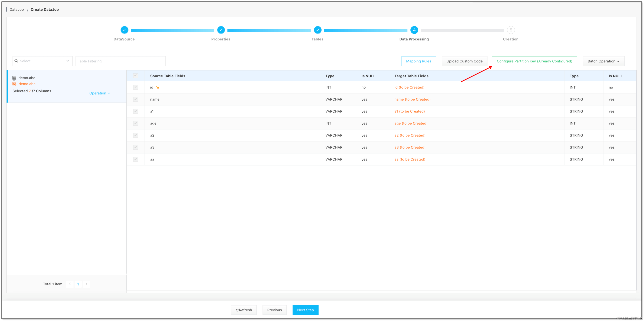Open the Batch Operation dropdown
This screenshot has width=644, height=321.
point(603,61)
